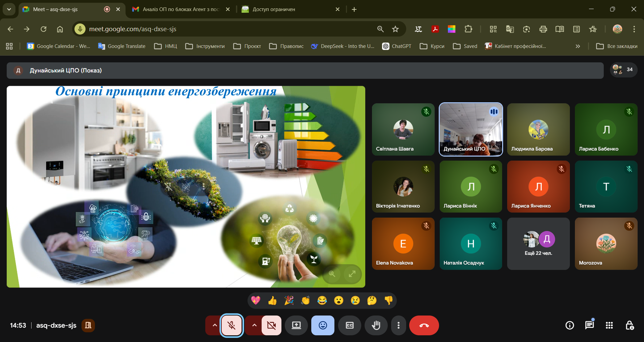Expand video settings arrow beside camera
This screenshot has height=342, width=644.
(254, 325)
